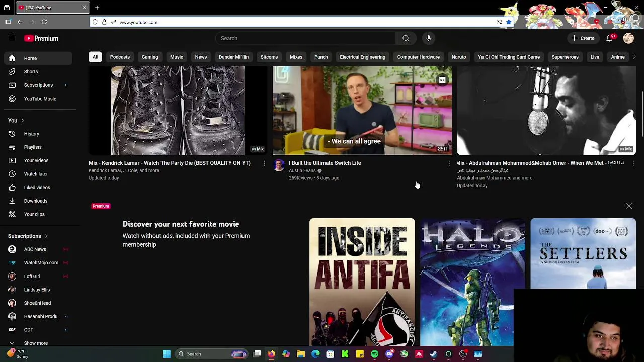Screen dimensions: 644x362
Task: Open more options for Kendrick Lamar mix
Action: 265,163
